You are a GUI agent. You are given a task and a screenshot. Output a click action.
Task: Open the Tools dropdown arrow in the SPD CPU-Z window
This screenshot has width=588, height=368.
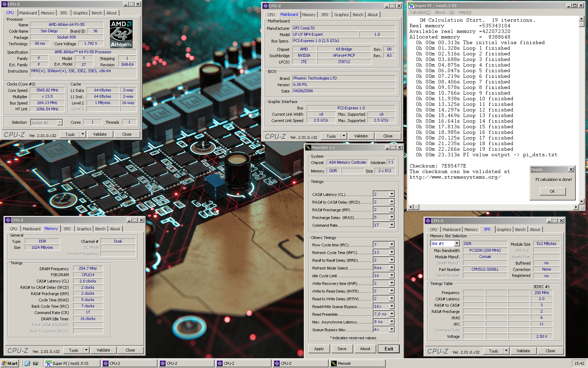[x=506, y=351]
